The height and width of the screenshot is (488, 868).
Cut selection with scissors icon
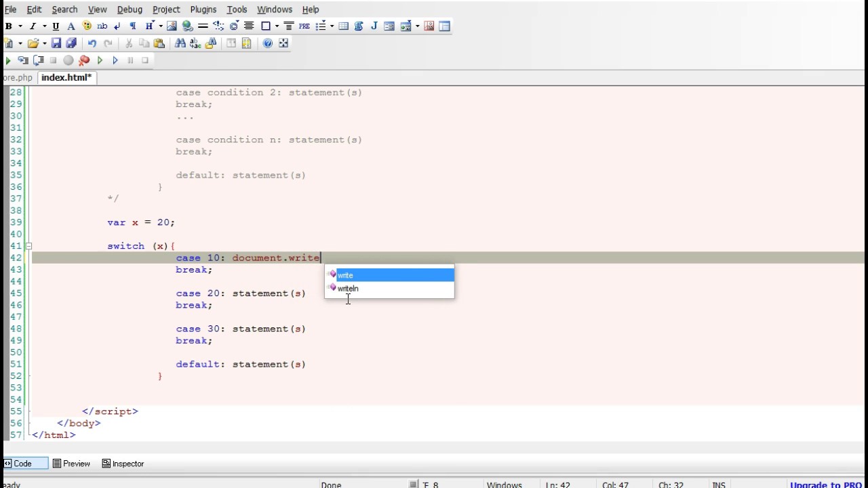[x=128, y=43]
